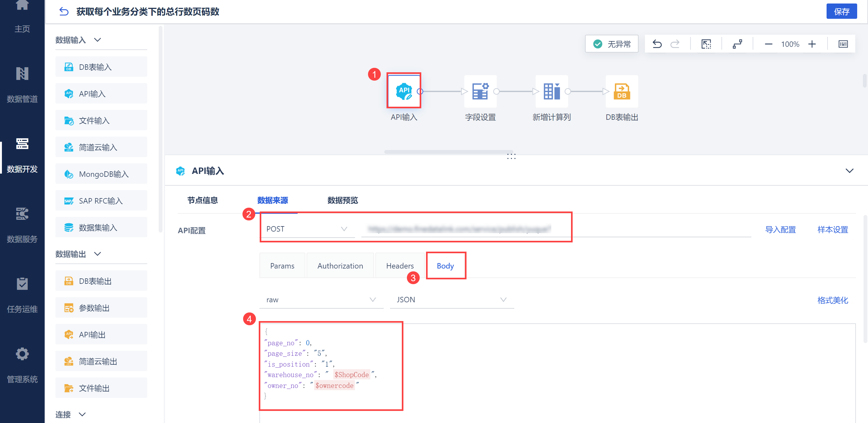Click the API输入 node on canvas
Viewport: 868px width, 423px height.
(x=404, y=91)
